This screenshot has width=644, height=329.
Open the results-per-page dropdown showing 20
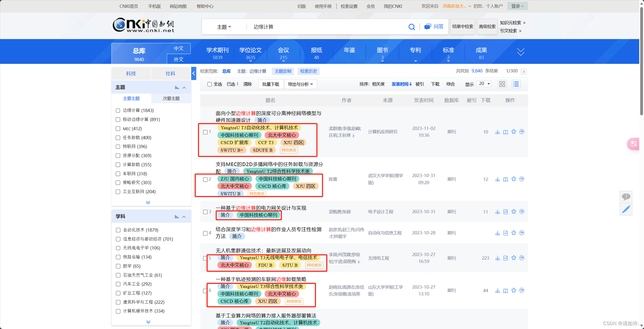pyautogui.click(x=484, y=84)
